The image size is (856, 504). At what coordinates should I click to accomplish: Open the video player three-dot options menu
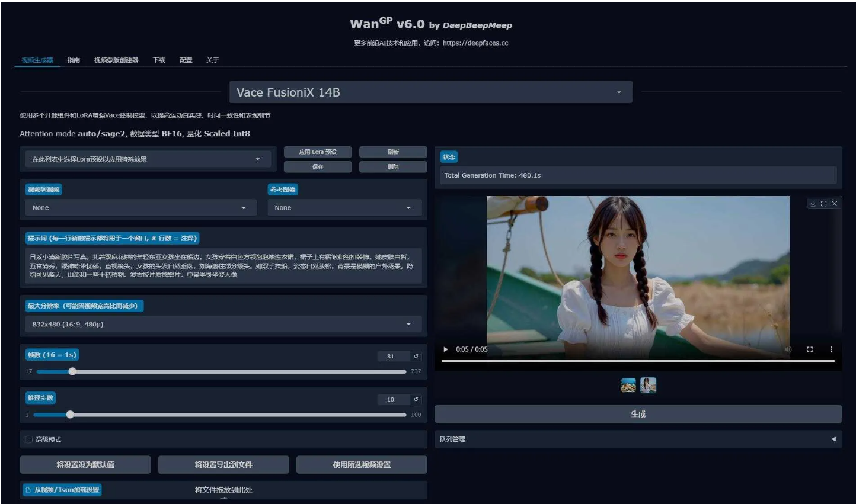tap(831, 349)
